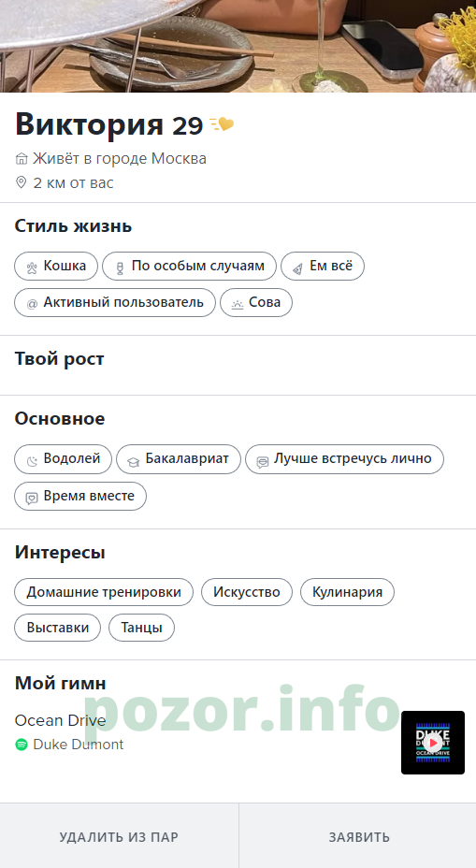Click the Spotify icon beside Duke Dumont
The width and height of the screenshot is (476, 868).
click(22, 745)
